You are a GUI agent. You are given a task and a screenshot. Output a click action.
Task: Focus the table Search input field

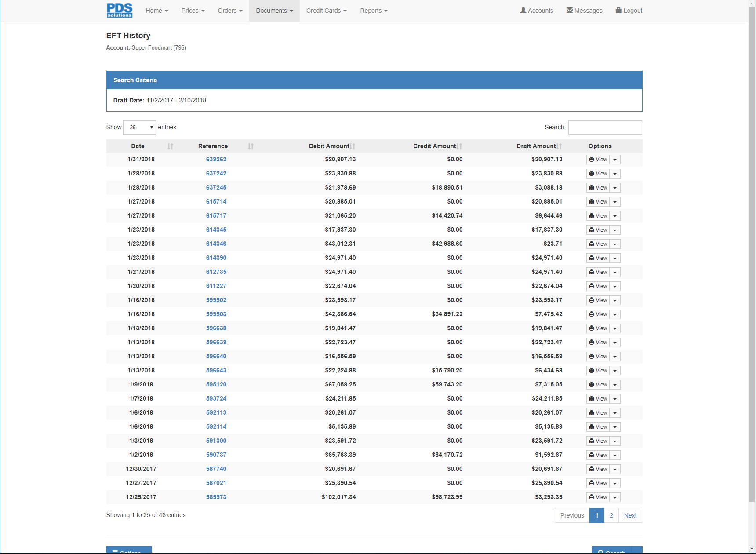tap(605, 128)
